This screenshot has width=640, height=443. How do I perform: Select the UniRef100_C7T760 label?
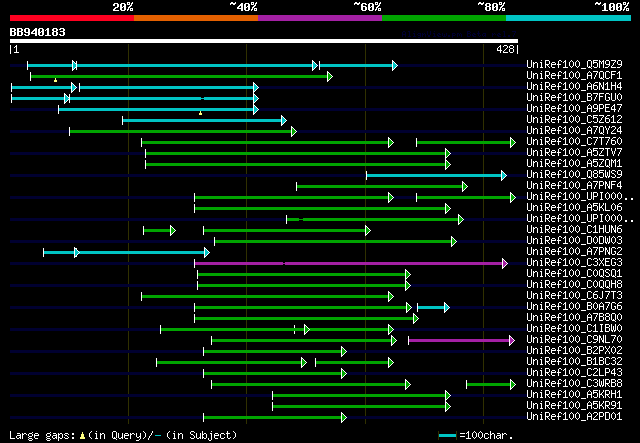pos(574,142)
